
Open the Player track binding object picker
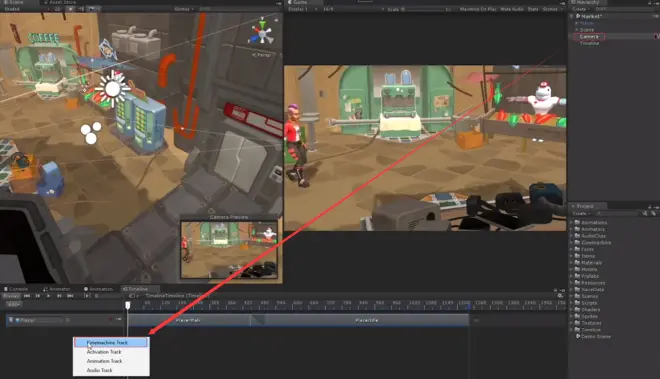68,320
